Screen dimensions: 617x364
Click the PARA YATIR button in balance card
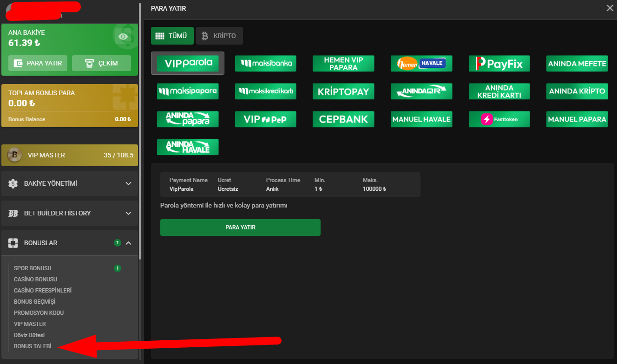38,63
